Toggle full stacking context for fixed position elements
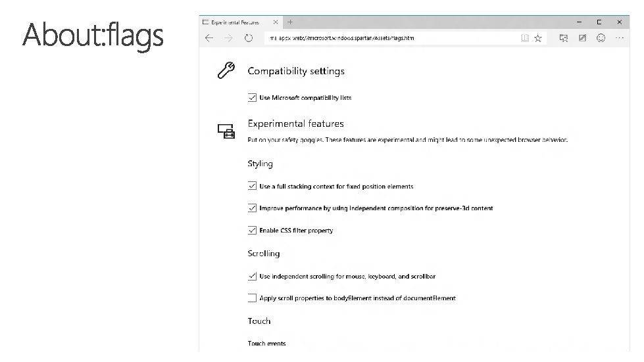 click(252, 187)
